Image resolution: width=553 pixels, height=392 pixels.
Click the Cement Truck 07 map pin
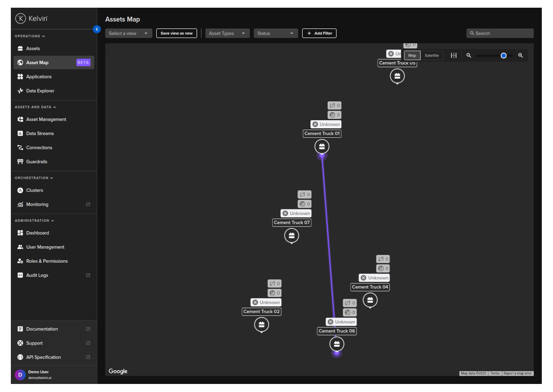292,236
